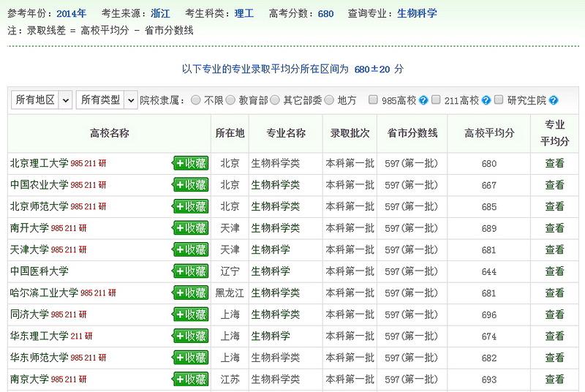The image size is (585, 392).
Task: View major average for 同济大学
Action: point(554,314)
